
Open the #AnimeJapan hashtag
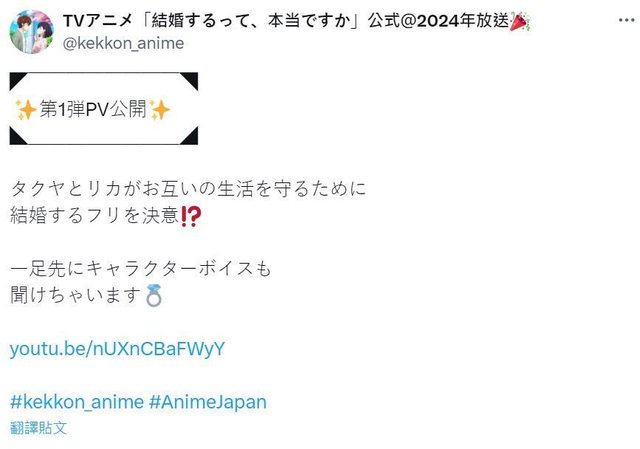pos(208,402)
